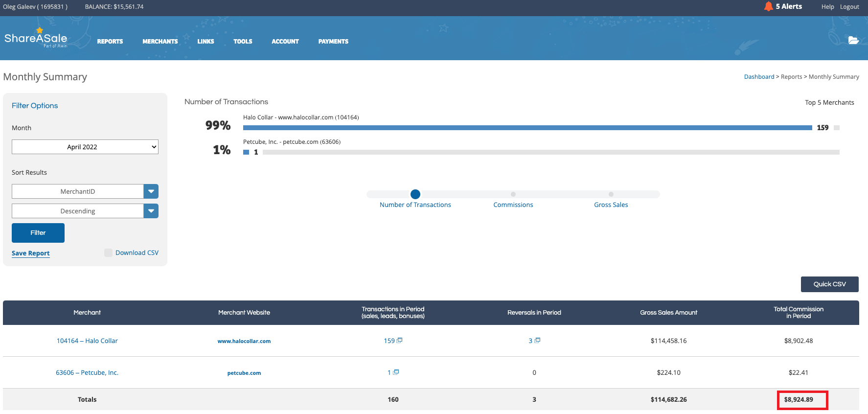This screenshot has height=414, width=868.
Task: Open popup icon next to 3 reversals
Action: tap(537, 340)
